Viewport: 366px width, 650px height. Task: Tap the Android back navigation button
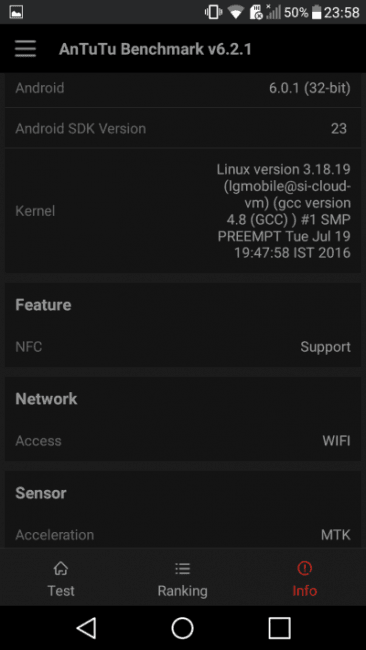point(87,628)
